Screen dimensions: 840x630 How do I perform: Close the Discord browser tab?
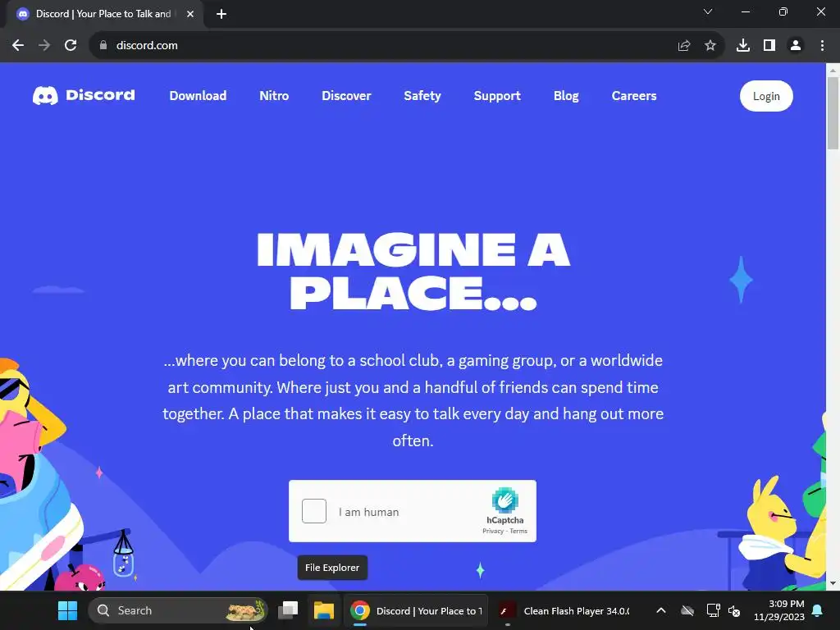[190, 14]
